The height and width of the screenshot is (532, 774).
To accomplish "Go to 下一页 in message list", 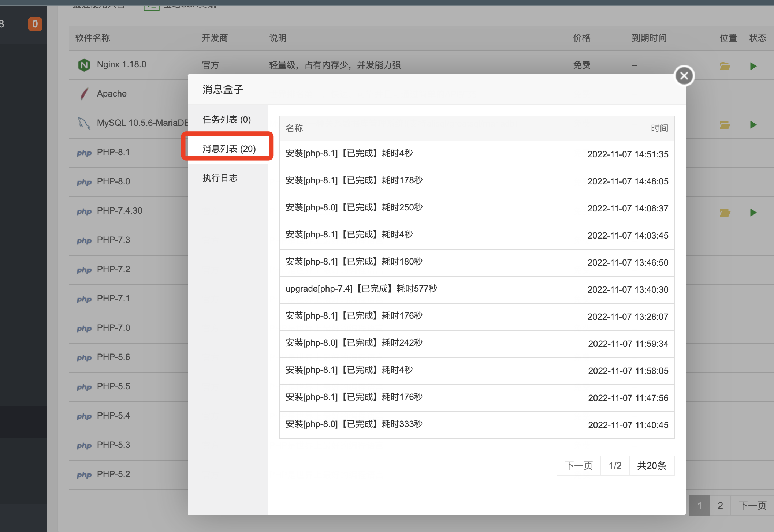I will (579, 465).
